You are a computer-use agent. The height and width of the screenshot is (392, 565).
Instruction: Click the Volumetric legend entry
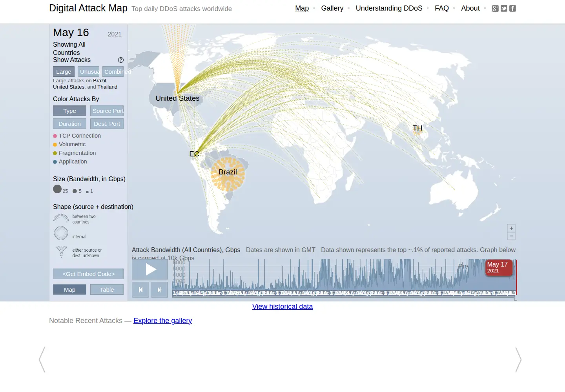tap(69, 144)
